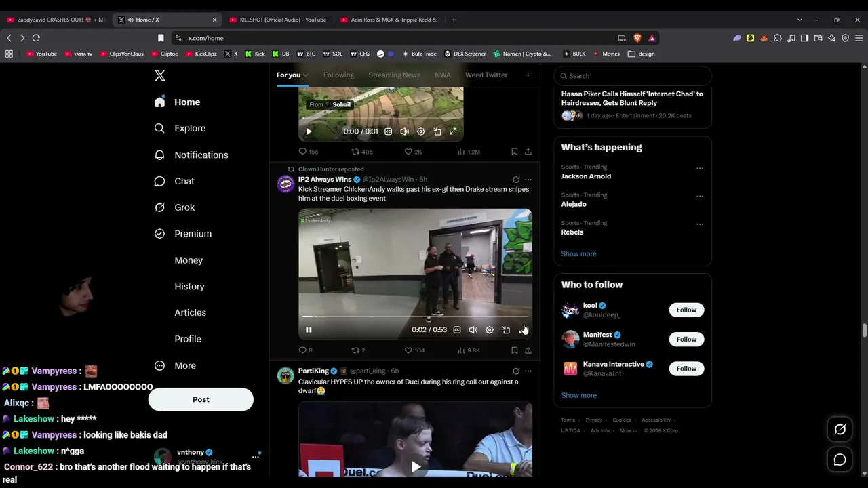
Task: Open options for Rebels trend
Action: tap(700, 224)
